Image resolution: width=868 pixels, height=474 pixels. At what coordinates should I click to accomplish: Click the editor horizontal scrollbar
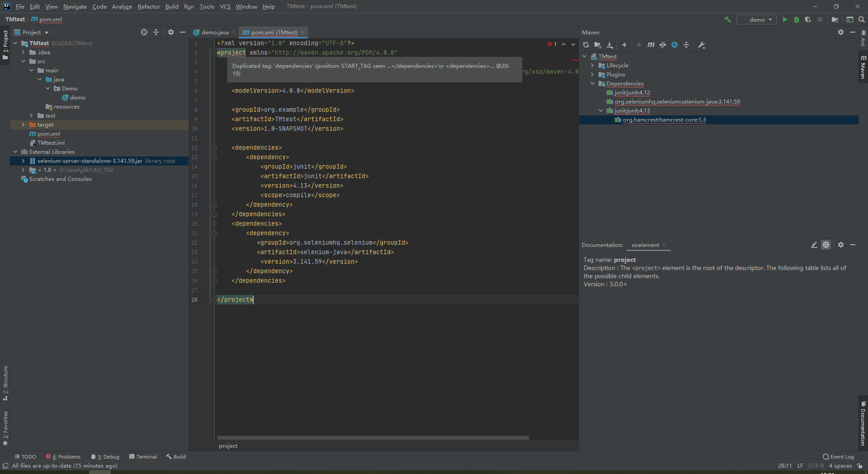pyautogui.click(x=373, y=438)
